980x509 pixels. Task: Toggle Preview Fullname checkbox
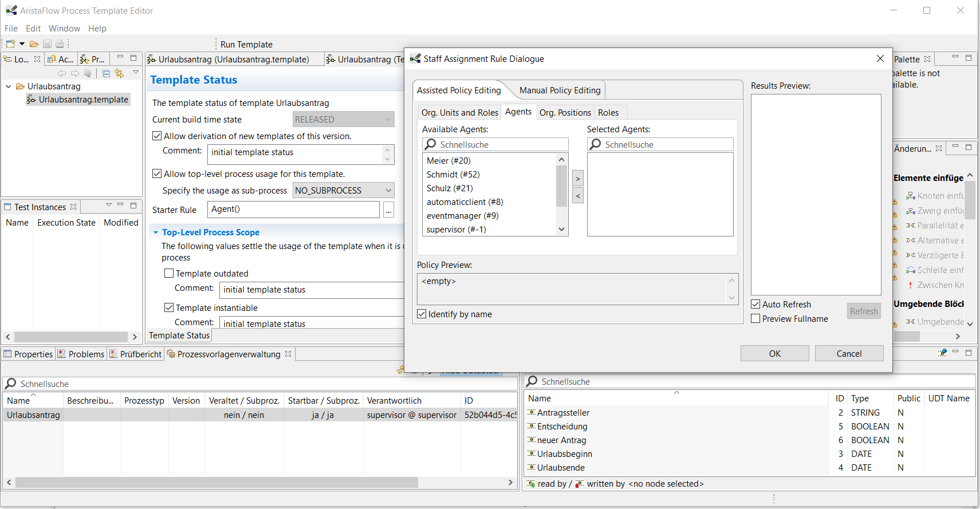[755, 318]
